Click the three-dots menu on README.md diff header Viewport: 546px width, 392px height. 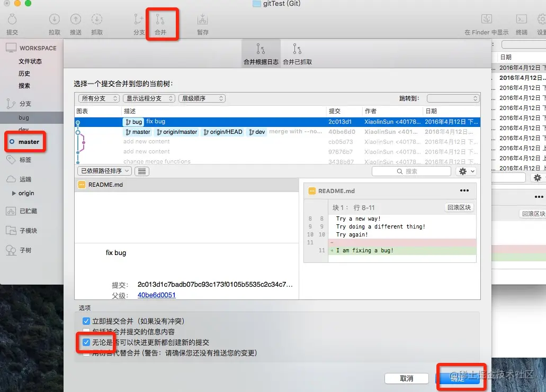coord(464,190)
